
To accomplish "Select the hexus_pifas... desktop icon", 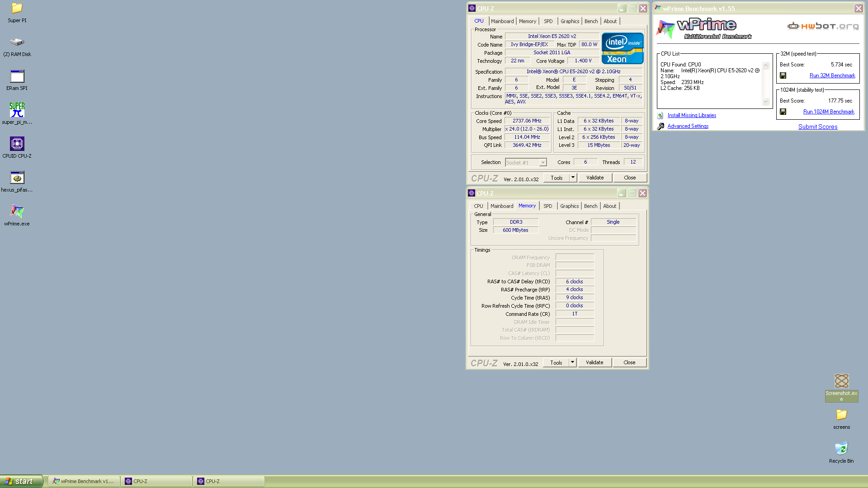I will coord(17,178).
